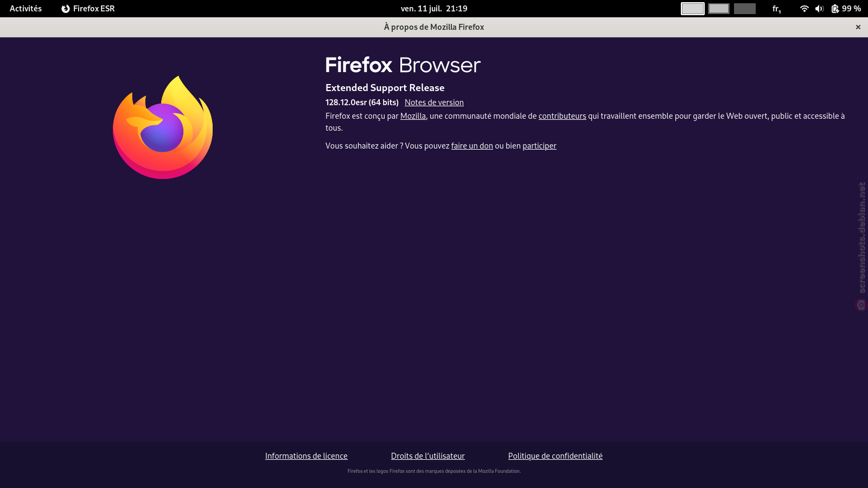Open Droits de l'utilisateur
The image size is (868, 488).
pyautogui.click(x=428, y=456)
